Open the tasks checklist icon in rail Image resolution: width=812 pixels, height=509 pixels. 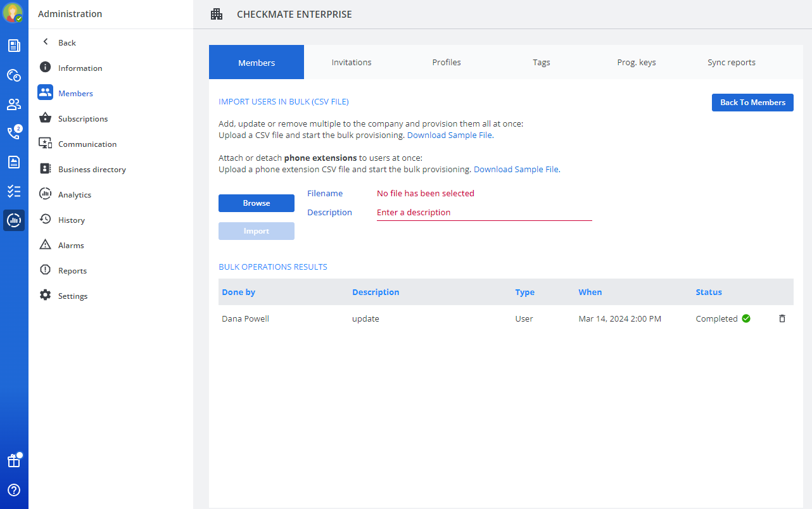click(x=13, y=191)
